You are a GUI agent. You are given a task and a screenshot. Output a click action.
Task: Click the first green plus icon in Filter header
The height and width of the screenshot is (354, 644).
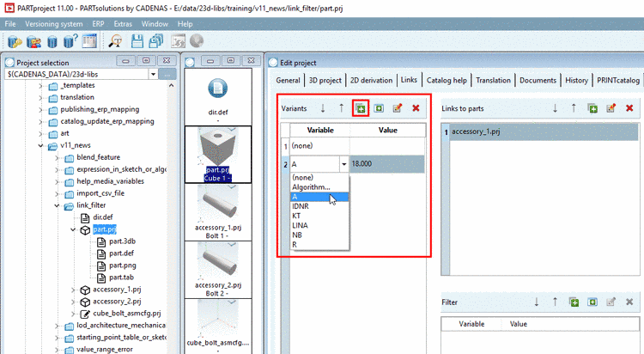coord(574,302)
